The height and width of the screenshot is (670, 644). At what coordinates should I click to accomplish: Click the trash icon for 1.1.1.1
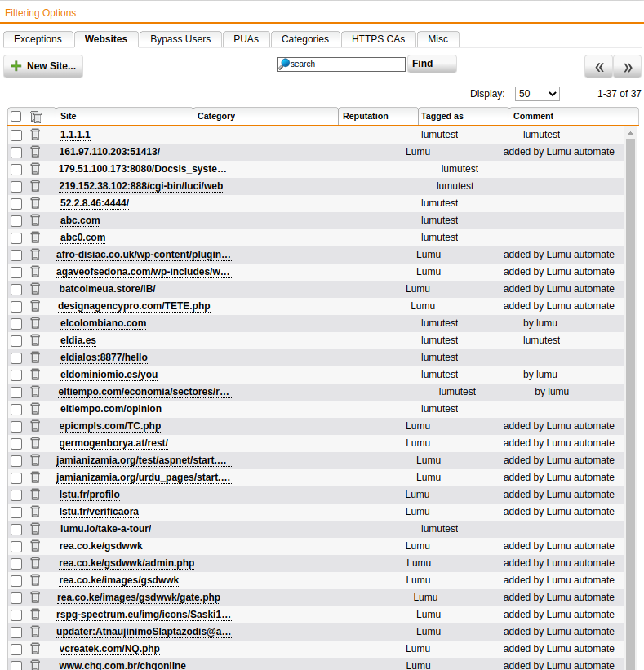[35, 135]
